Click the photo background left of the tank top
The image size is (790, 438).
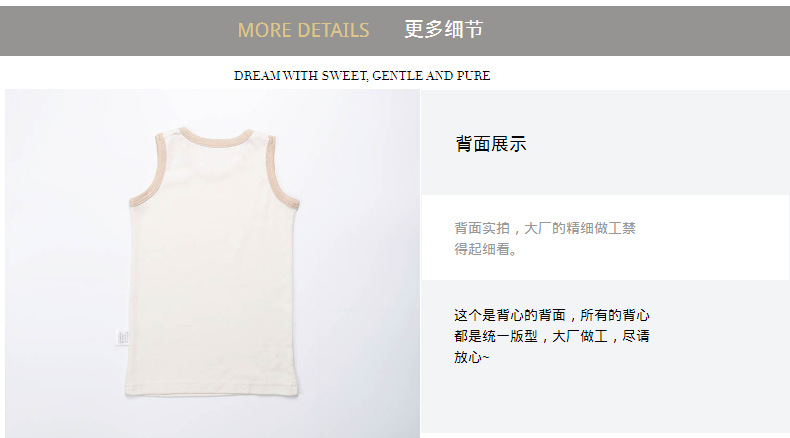(x=63, y=262)
